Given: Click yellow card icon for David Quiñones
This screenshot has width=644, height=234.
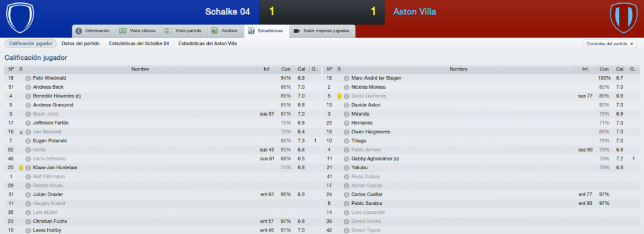Looking at the screenshot, I should point(340,96).
